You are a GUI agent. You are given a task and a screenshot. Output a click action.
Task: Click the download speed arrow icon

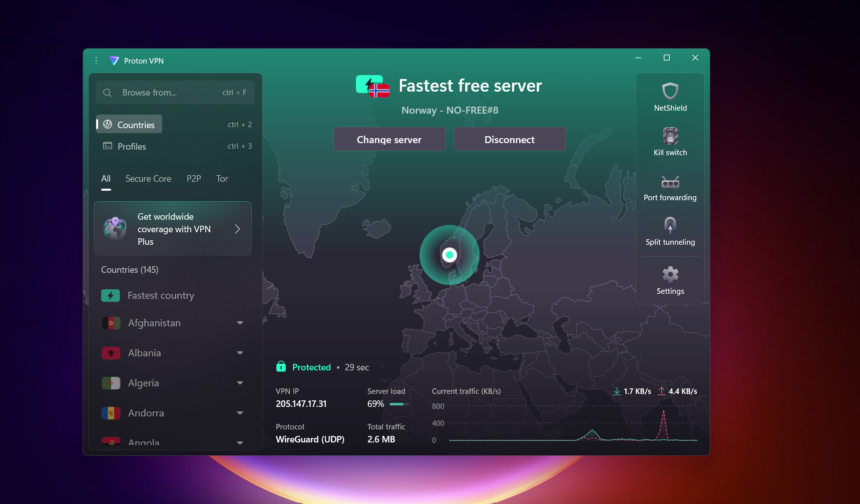pyautogui.click(x=617, y=391)
